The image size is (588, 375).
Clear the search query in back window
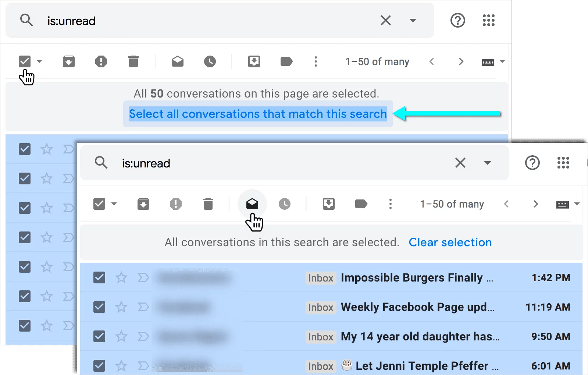[x=385, y=20]
